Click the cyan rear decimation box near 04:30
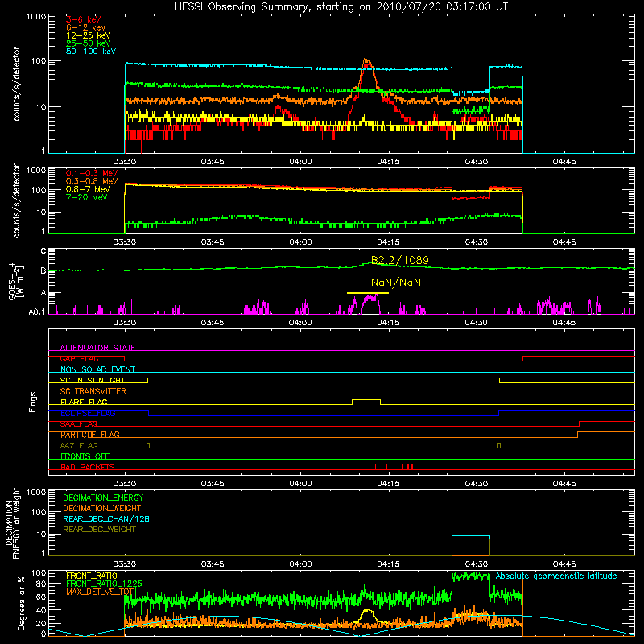The height and width of the screenshot is (644, 644). tap(471, 536)
